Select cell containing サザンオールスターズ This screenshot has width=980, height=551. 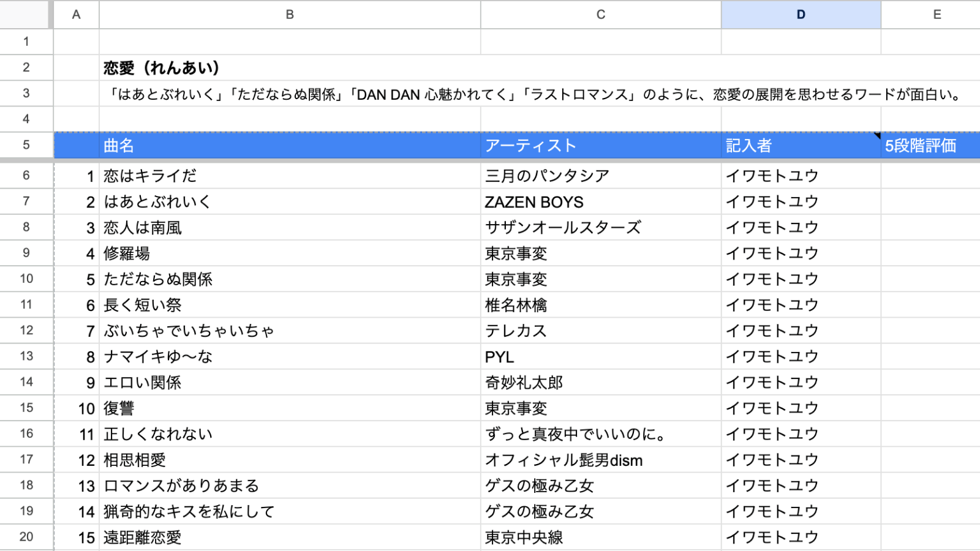[x=601, y=227]
